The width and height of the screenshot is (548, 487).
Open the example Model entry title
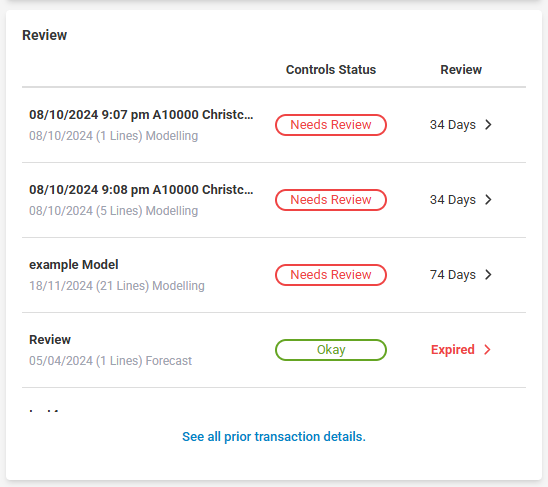pyautogui.click(x=74, y=265)
